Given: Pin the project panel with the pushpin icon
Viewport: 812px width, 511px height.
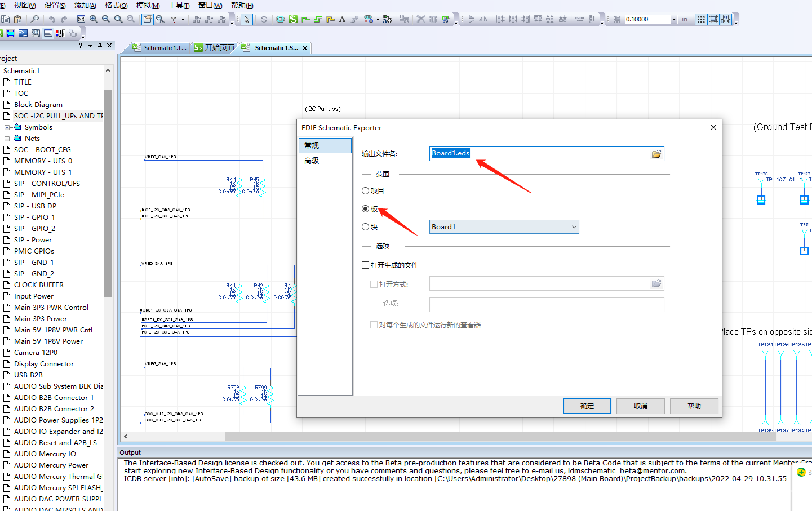Looking at the screenshot, I should point(100,46).
